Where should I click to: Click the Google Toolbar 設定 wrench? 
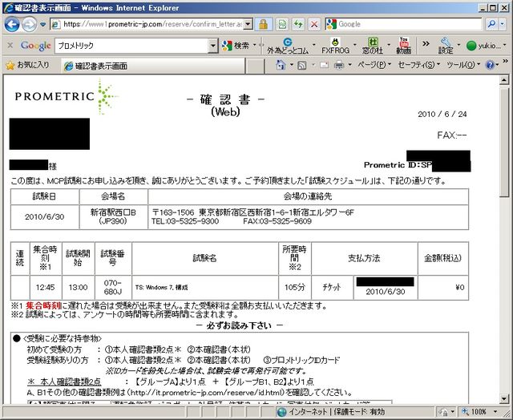(x=445, y=46)
